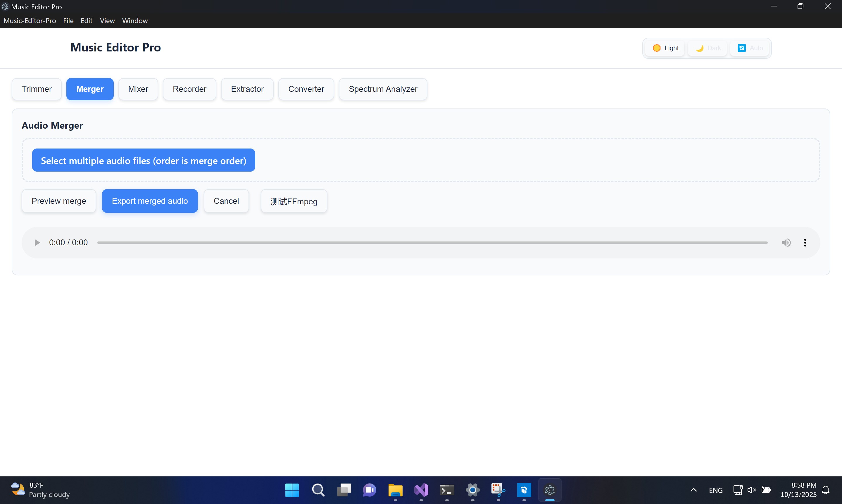The width and height of the screenshot is (842, 504).
Task: Play the merged audio preview
Action: [37, 242]
